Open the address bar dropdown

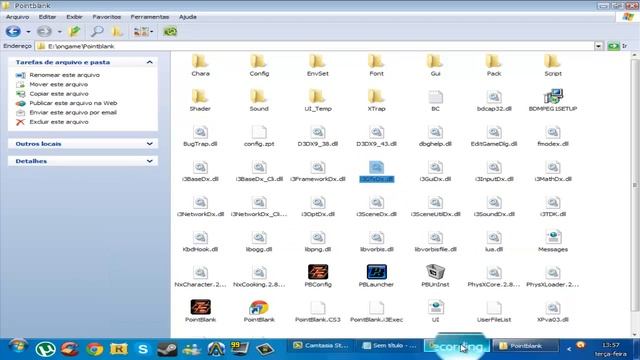[598, 46]
